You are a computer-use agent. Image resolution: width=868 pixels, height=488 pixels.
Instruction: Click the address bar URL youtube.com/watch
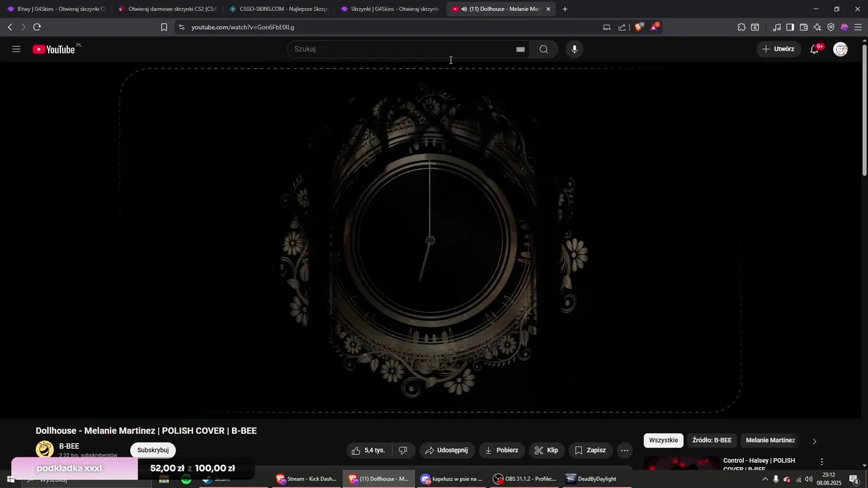[243, 27]
